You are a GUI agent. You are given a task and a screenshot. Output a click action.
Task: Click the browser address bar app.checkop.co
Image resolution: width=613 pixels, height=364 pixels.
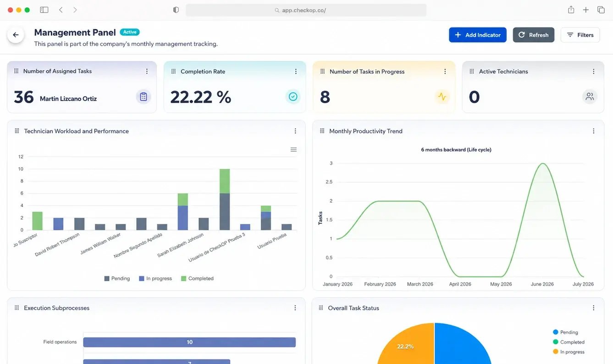306,10
